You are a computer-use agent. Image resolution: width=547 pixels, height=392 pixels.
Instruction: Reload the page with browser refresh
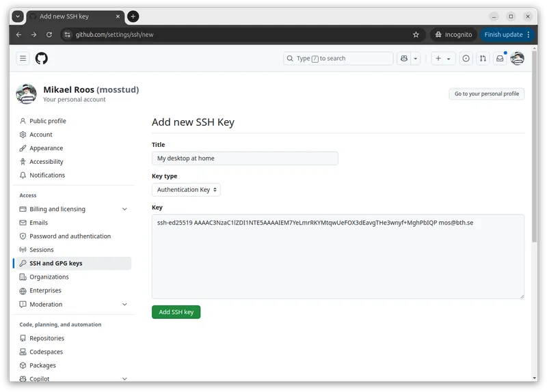(49, 35)
